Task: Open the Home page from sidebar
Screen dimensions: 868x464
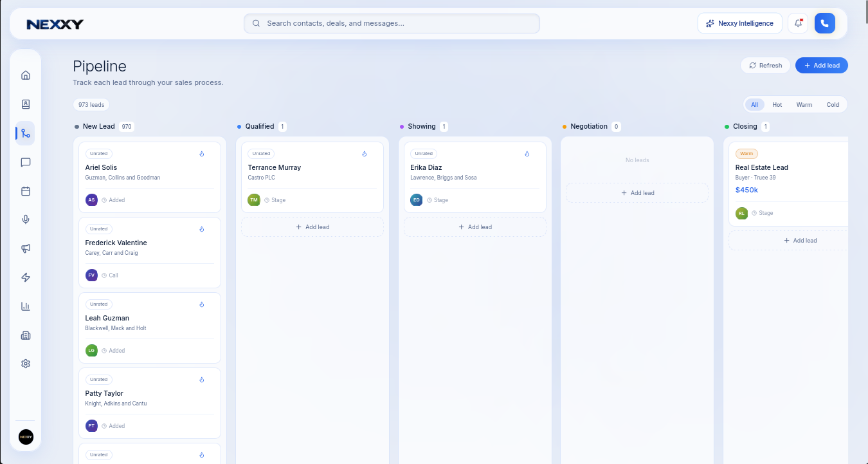Action: click(26, 75)
